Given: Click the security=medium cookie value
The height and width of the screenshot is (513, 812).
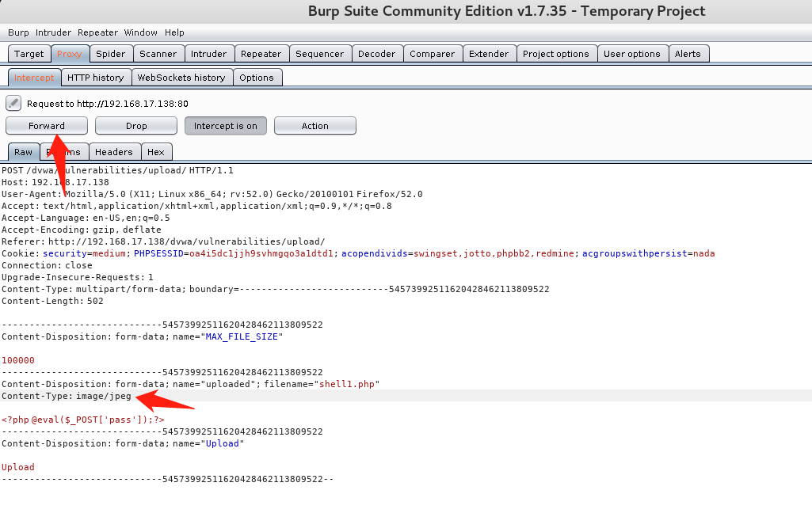Looking at the screenshot, I should coord(85,253).
